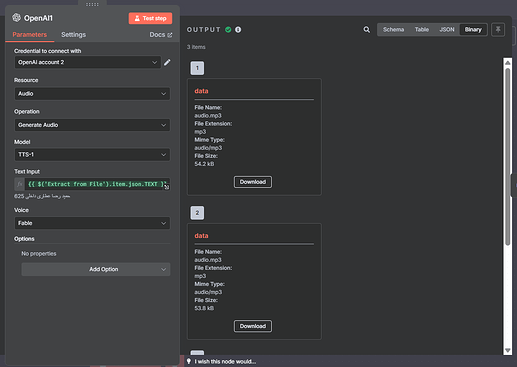Viewport: 517px width, 367px height.
Task: Click the search magnifier icon in output panel
Action: (x=367, y=30)
